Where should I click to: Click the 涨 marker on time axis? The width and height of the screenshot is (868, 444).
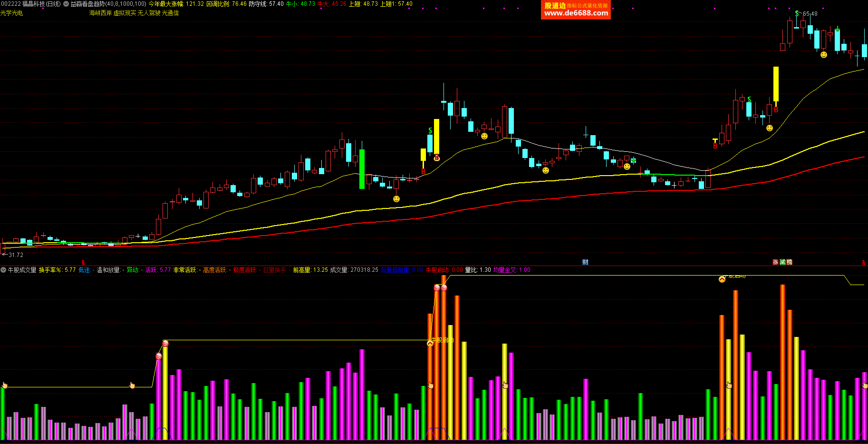(x=775, y=262)
